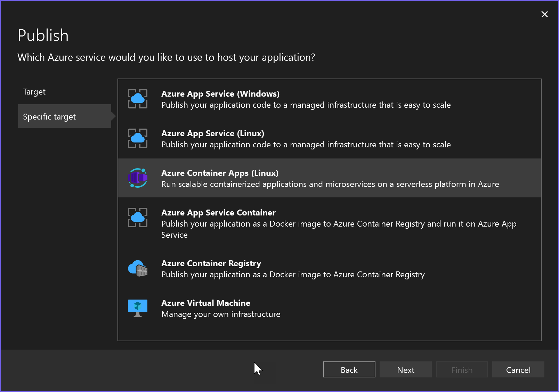Select Azure Container Apps (Linux) option

(306, 178)
